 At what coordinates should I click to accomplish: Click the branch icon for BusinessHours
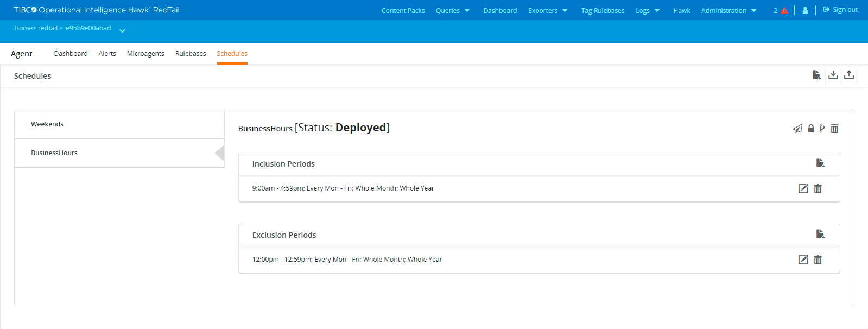tap(822, 129)
